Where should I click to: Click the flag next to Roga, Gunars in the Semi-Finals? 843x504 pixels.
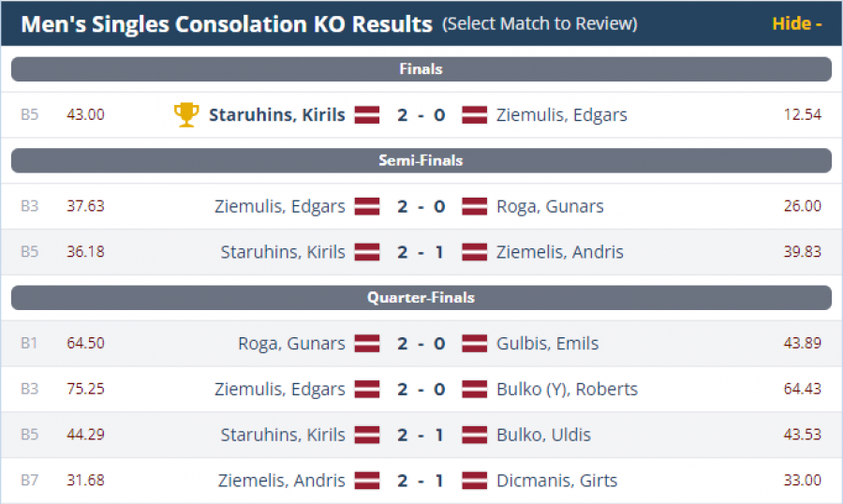coord(475,206)
